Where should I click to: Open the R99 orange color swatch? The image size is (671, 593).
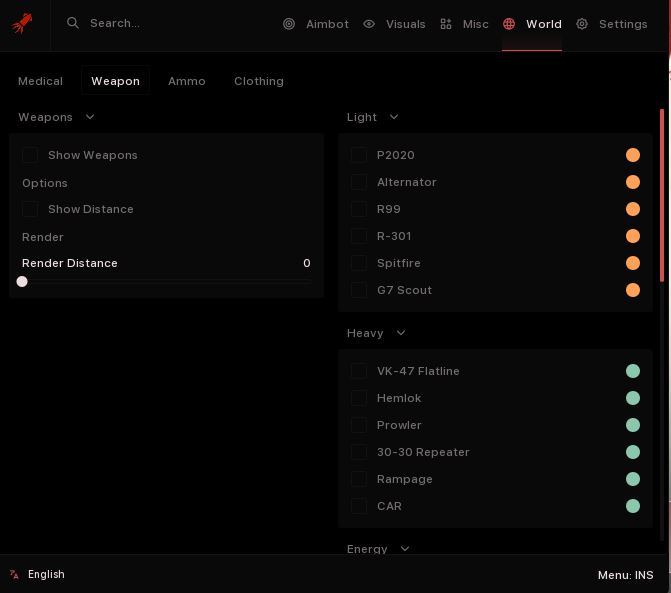(633, 209)
